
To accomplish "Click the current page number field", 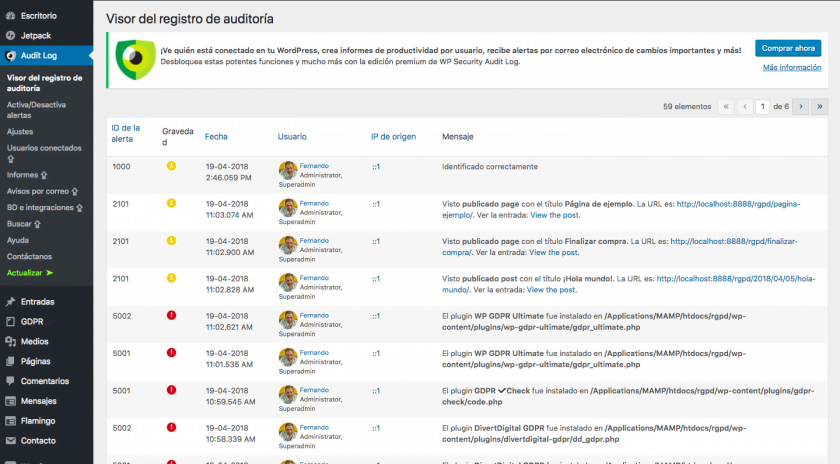I will (x=762, y=106).
